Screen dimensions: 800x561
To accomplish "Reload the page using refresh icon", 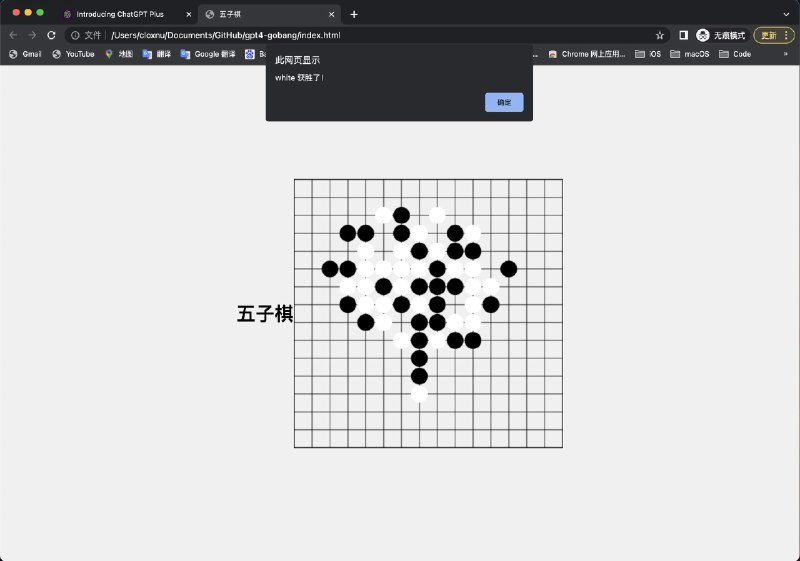I will click(52, 35).
